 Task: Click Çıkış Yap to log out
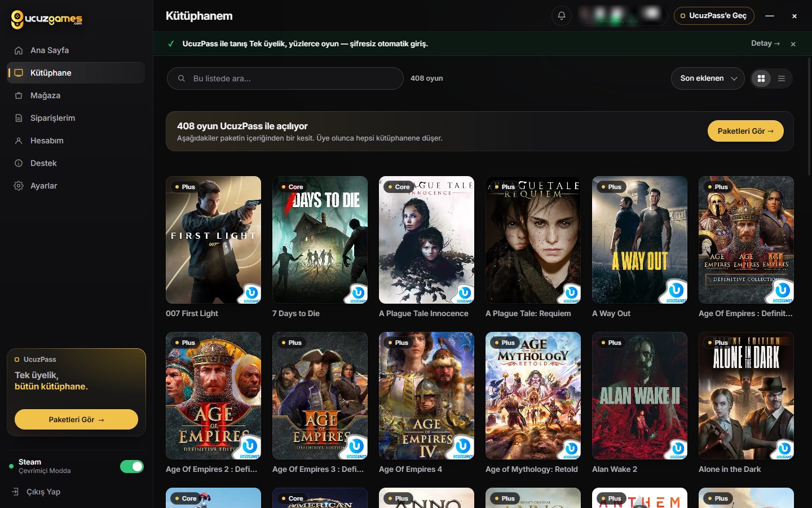click(43, 492)
